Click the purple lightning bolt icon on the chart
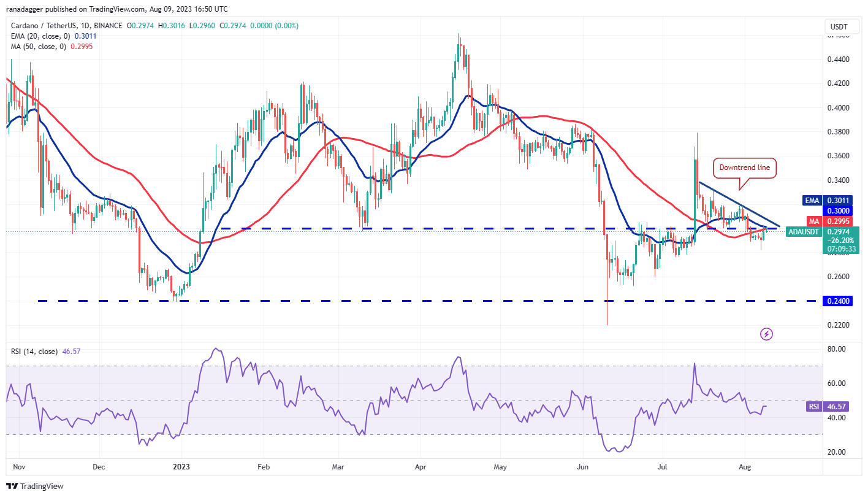Viewport: 868px width, 497px height. click(766, 334)
